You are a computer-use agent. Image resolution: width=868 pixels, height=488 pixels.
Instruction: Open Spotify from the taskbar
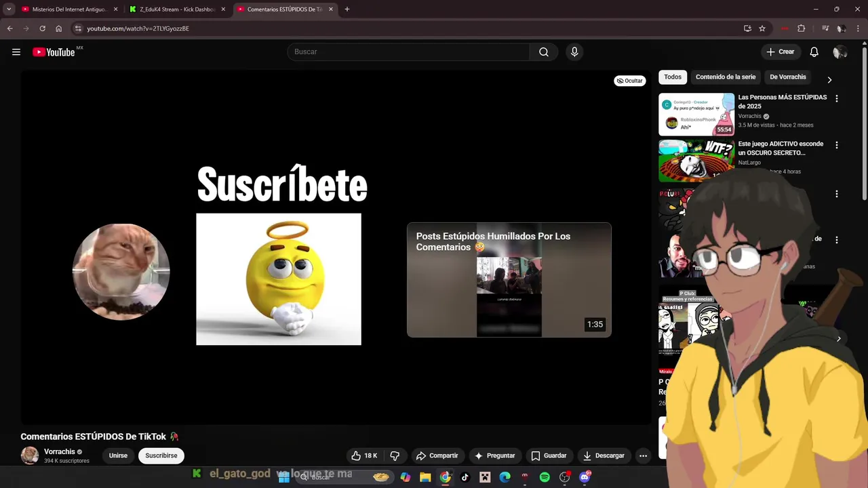pos(545,477)
